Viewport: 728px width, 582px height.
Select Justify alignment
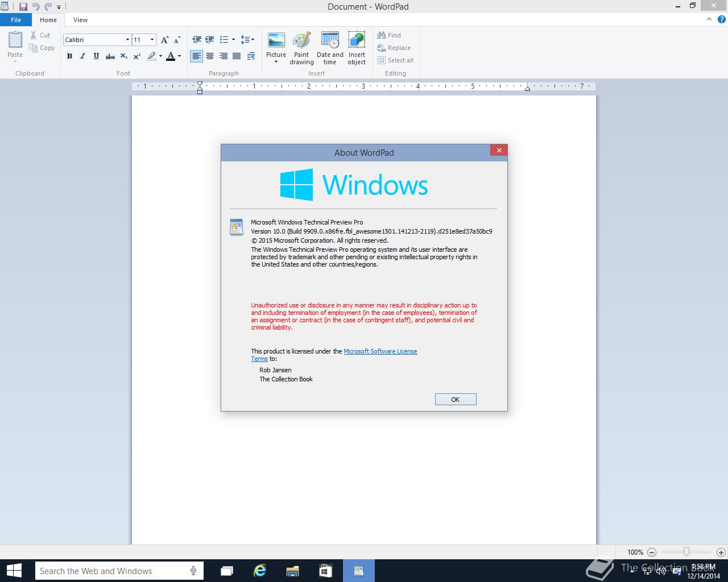tap(236, 56)
